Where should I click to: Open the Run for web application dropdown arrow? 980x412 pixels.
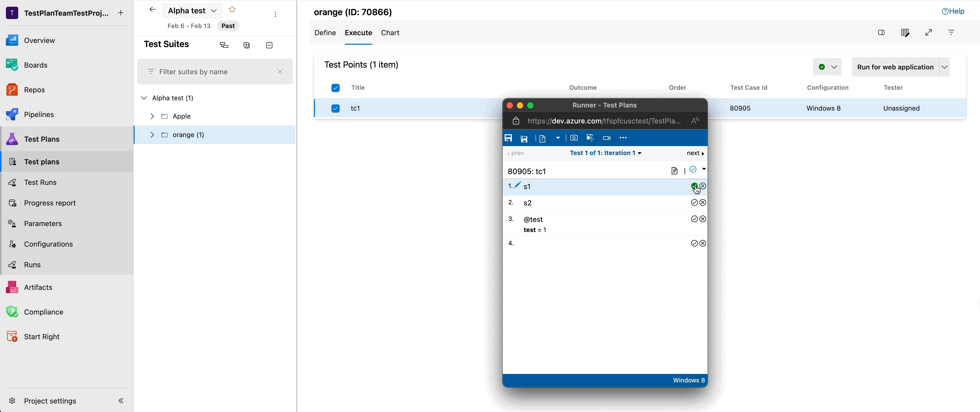(945, 67)
